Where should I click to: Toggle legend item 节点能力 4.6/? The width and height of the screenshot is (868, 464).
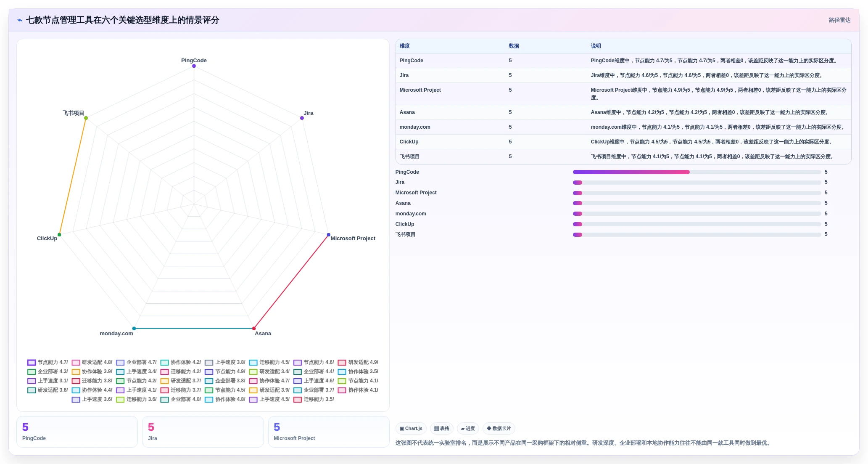[x=314, y=363]
